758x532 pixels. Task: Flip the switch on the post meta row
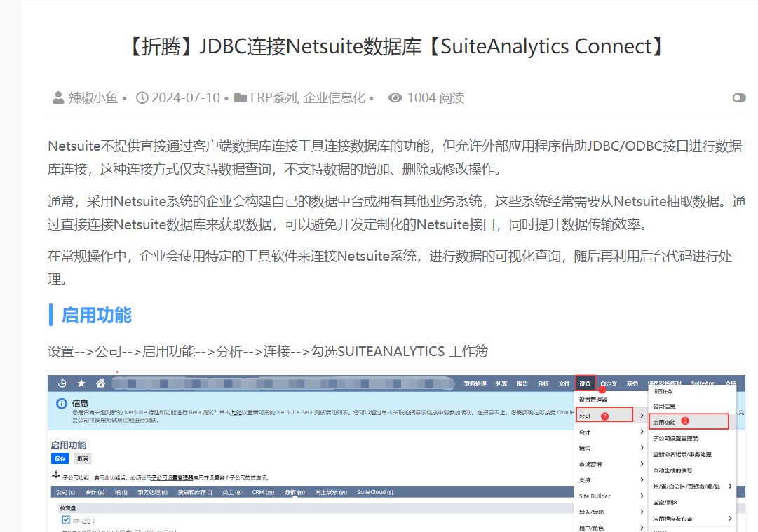(x=738, y=97)
